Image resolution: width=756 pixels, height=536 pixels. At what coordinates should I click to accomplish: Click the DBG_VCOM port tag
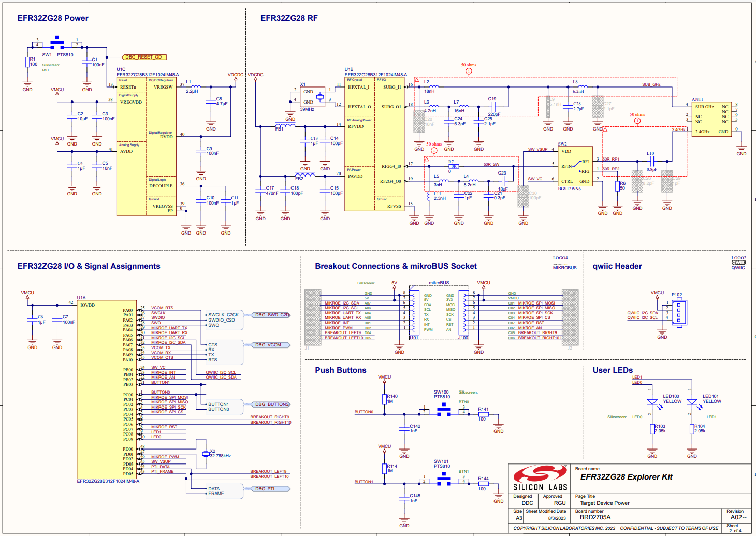tap(271, 345)
